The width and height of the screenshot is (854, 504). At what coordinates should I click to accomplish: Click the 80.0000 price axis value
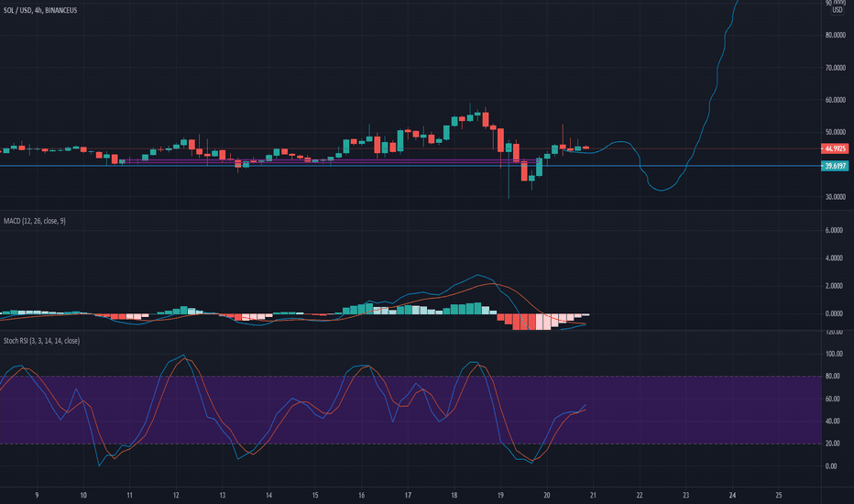[x=835, y=35]
